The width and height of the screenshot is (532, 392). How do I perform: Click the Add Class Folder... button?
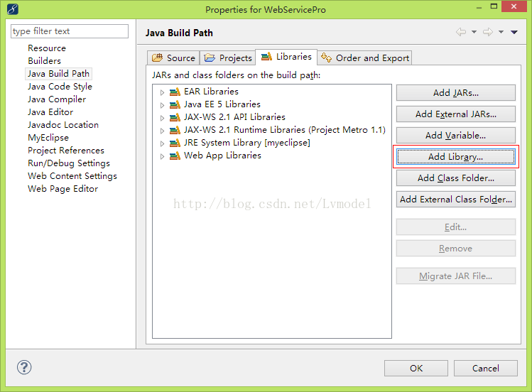tap(456, 178)
